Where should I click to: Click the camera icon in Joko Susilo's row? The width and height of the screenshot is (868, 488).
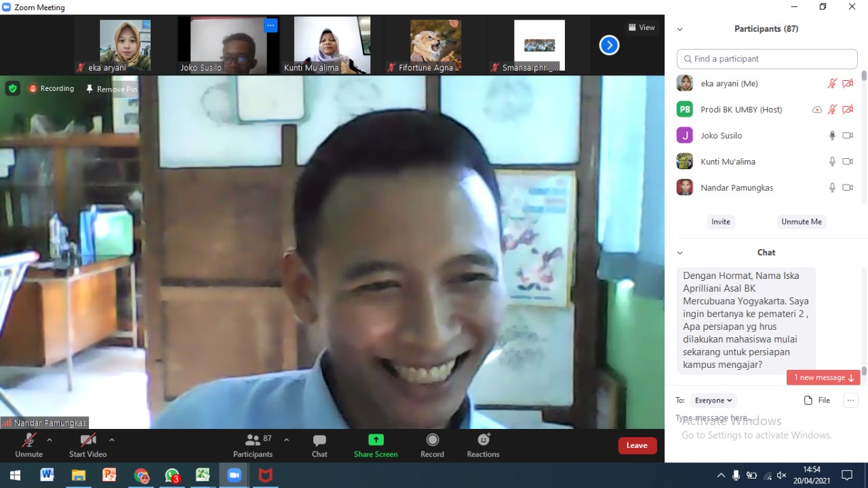coord(848,136)
